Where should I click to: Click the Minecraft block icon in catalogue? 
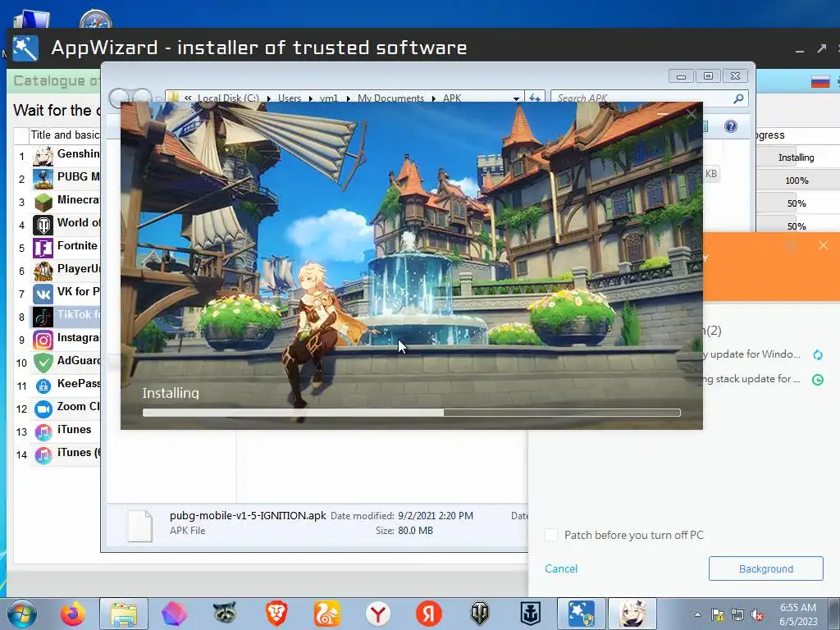tap(43, 202)
